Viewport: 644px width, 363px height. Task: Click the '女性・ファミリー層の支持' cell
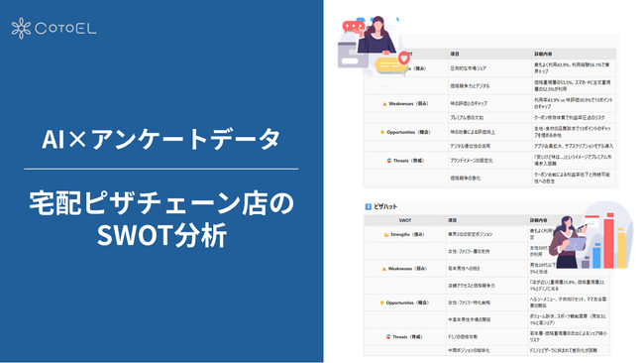469,251
